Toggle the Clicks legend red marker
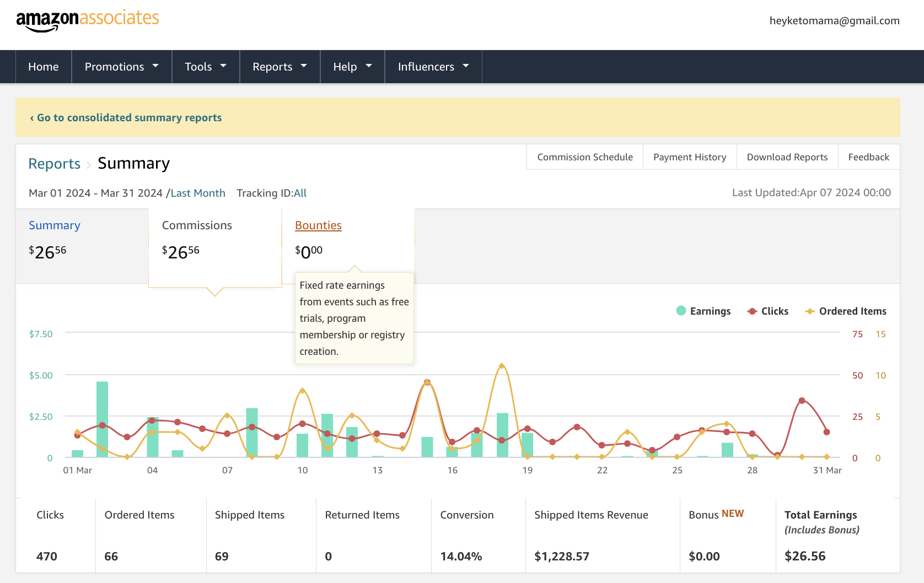924x583 pixels. point(752,311)
